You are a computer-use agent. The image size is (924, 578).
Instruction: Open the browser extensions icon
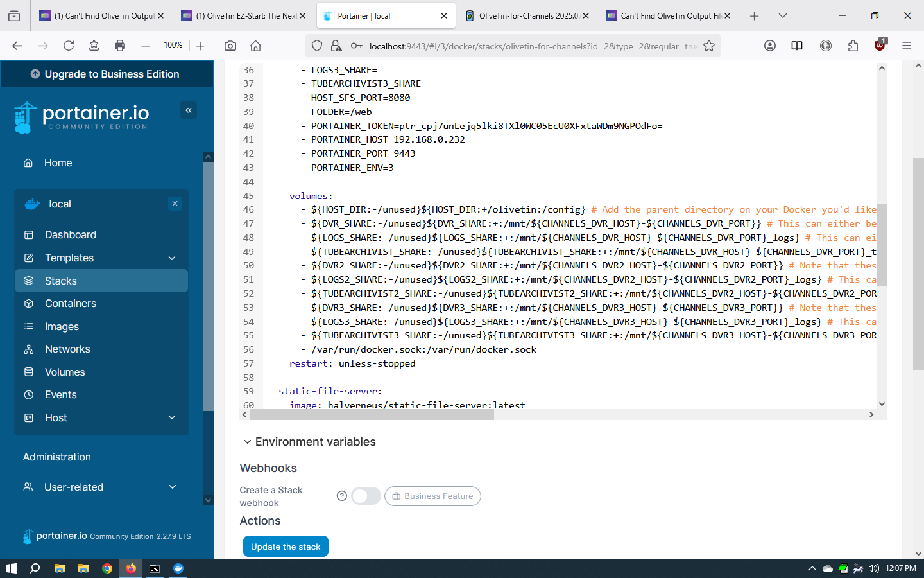click(x=852, y=46)
